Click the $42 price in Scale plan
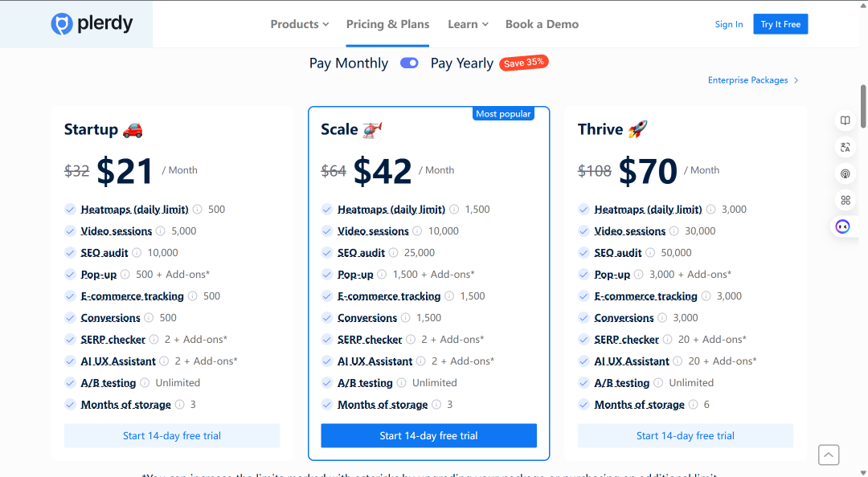 click(383, 170)
